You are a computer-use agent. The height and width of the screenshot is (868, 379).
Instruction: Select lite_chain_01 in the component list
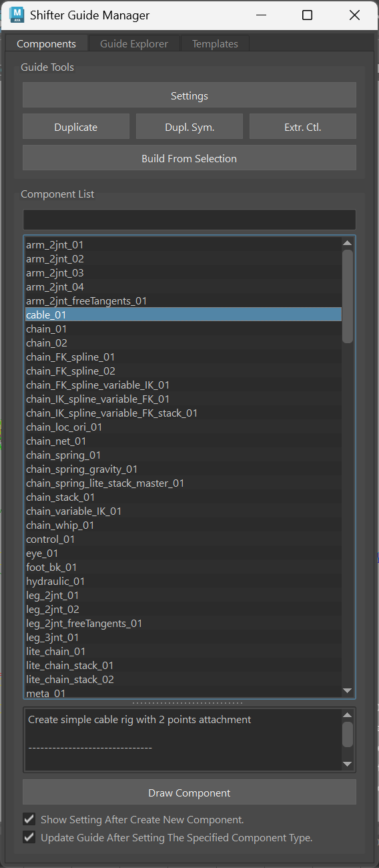click(183, 652)
